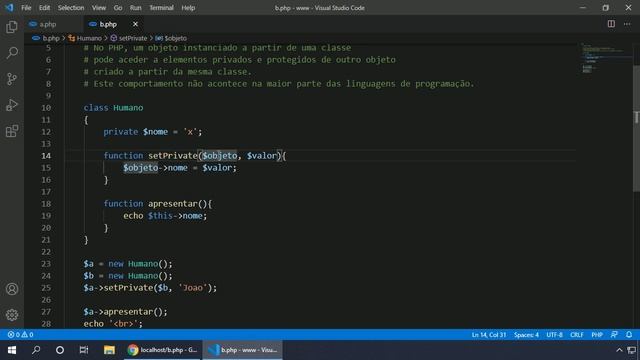Open Go to Line via Ln 14, Col 31
The image size is (640, 360).
click(x=489, y=335)
